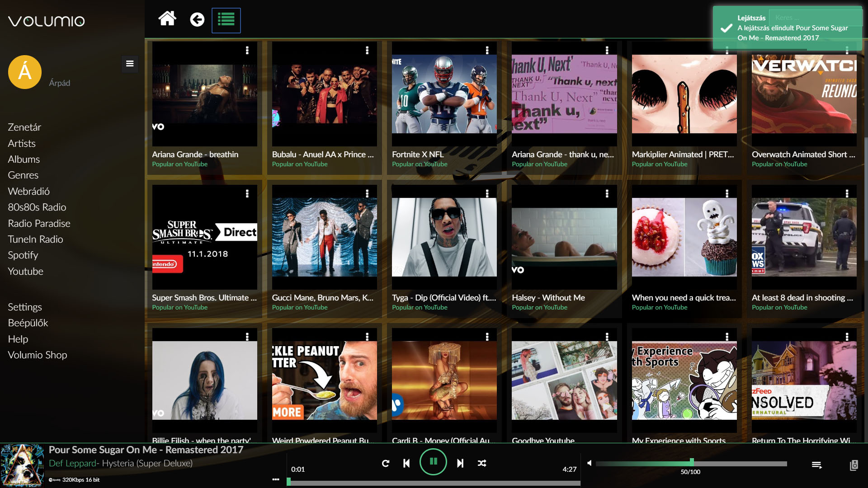Open options for Billie Eilish video
868x488 pixels.
tap(247, 337)
